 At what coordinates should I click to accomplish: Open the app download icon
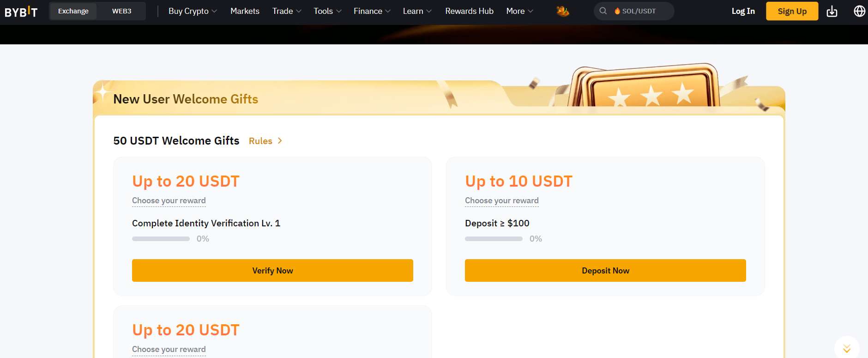832,11
